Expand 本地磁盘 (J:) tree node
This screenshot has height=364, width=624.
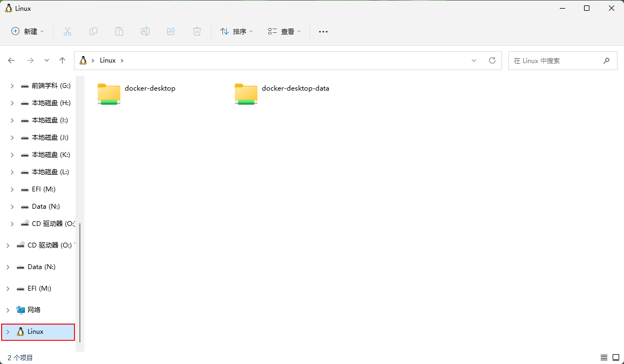pyautogui.click(x=12, y=138)
